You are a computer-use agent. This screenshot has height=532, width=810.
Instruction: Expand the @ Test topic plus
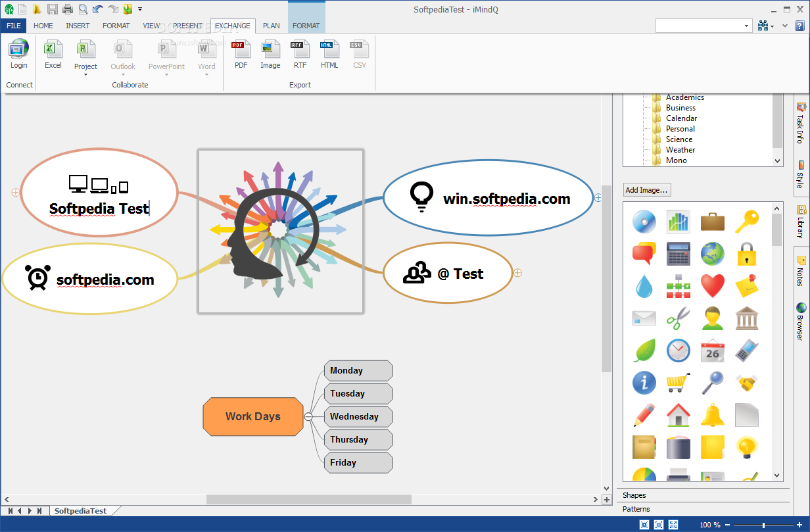517,272
